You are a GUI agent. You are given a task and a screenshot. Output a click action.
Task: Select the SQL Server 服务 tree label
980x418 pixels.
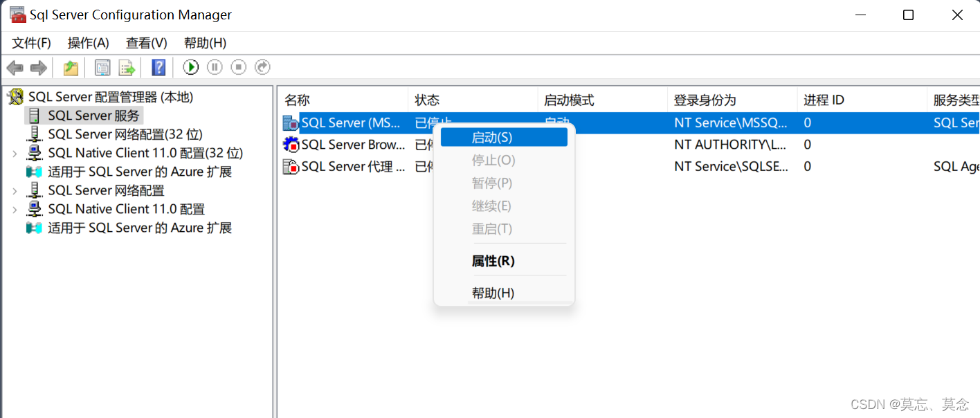[93, 116]
